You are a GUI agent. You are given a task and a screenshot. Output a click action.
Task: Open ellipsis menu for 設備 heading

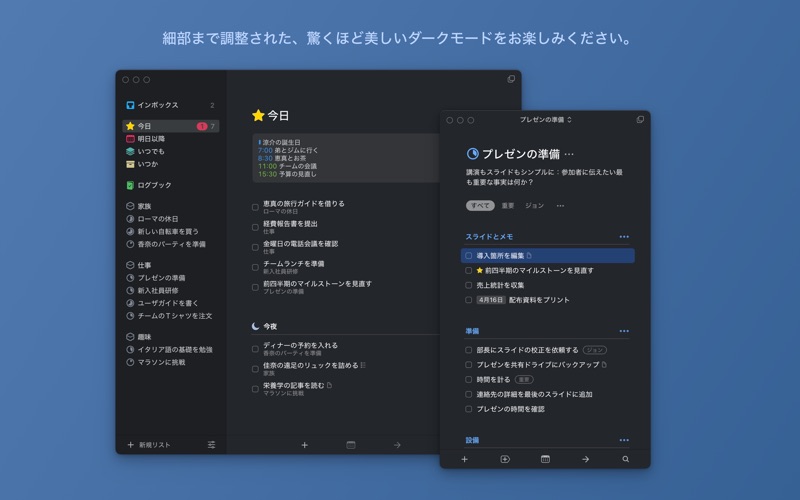tap(624, 440)
